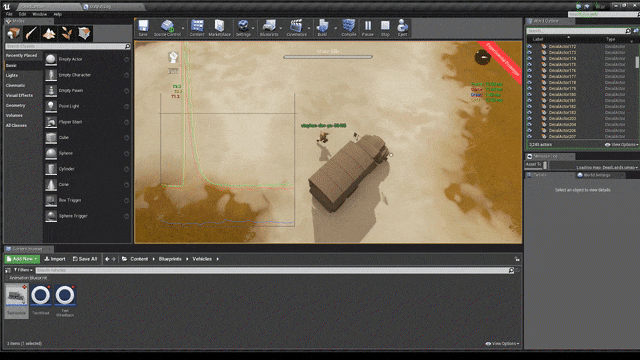Viewport: 640px width, 360px height.
Task: Toggle visibility of DecalActor181
Action: click(x=529, y=100)
